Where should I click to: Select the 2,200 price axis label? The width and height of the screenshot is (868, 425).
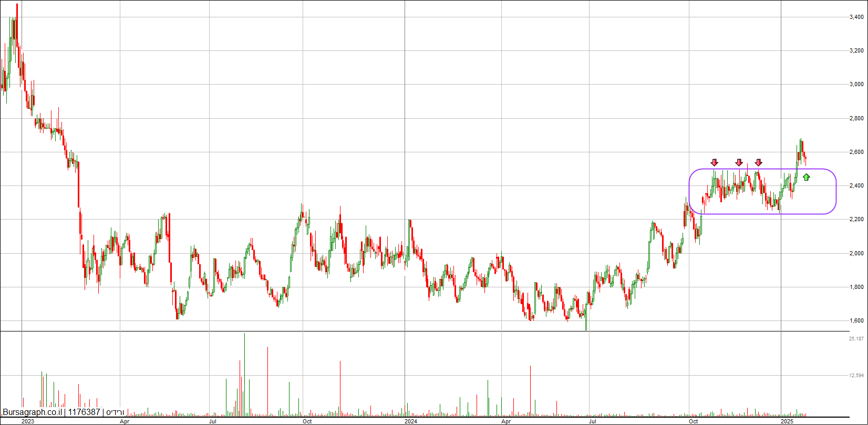856,219
